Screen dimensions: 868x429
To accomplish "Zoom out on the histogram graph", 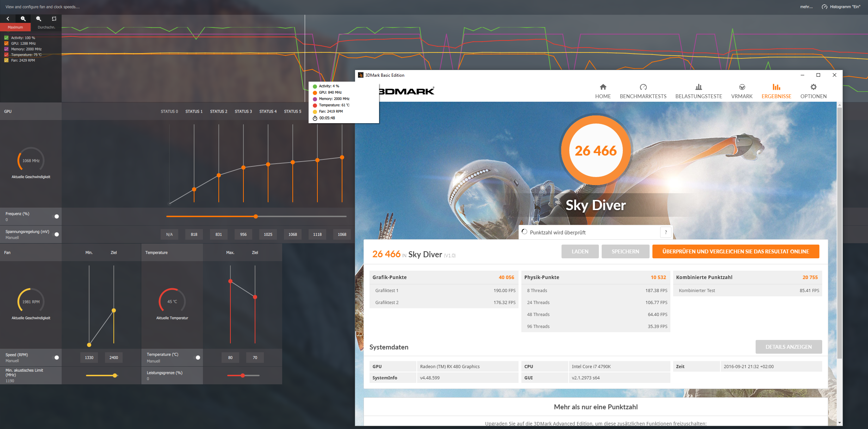I will point(39,19).
